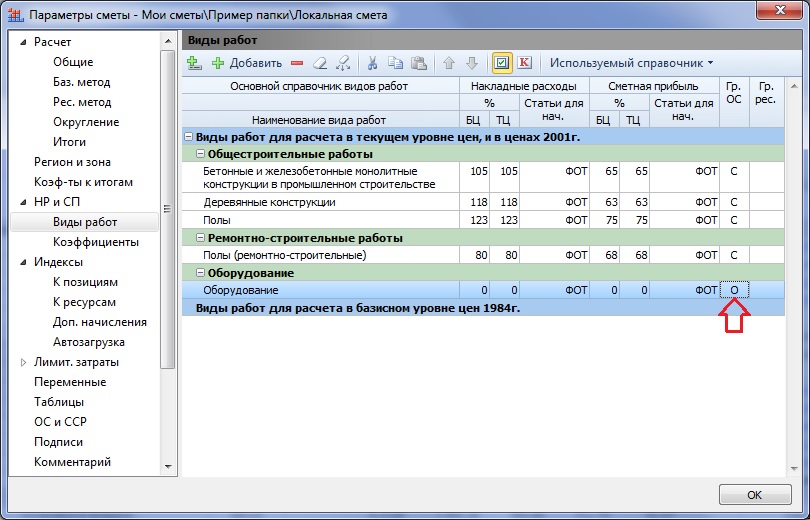Expand the Лимит. затраты tree node

tap(24, 362)
